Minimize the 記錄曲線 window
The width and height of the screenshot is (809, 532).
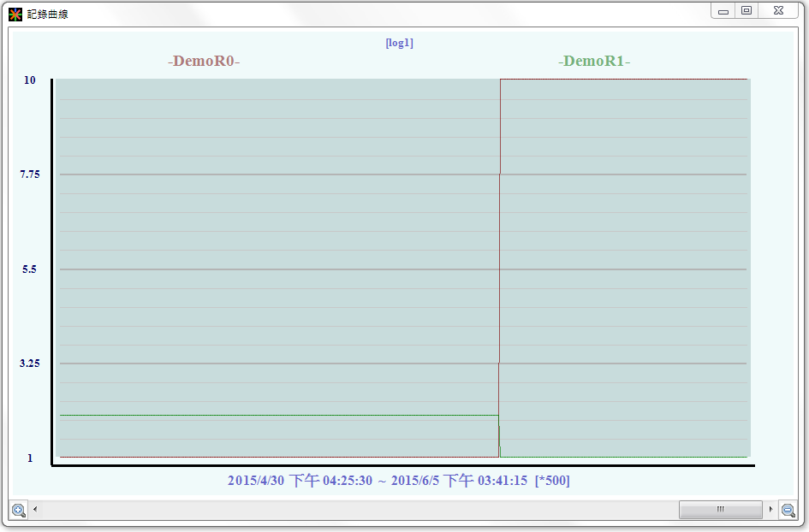(723, 10)
